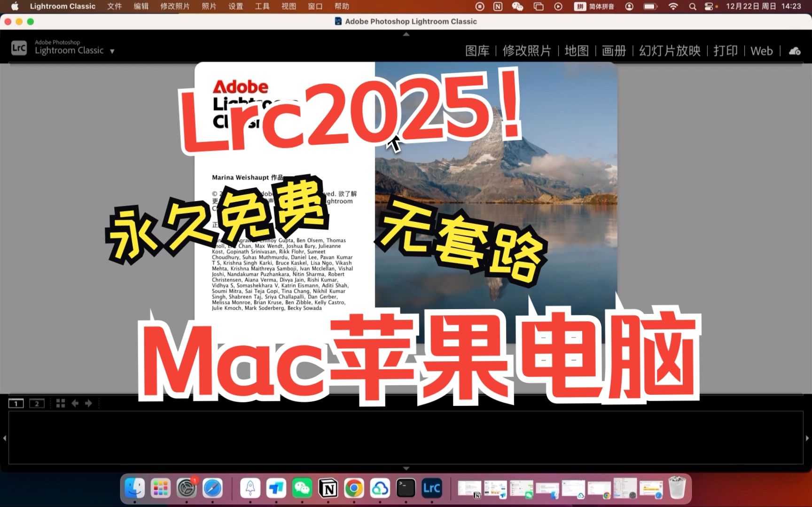
Task: Expand the Lightroom Classic identity plate dropdown
Action: pos(112,51)
